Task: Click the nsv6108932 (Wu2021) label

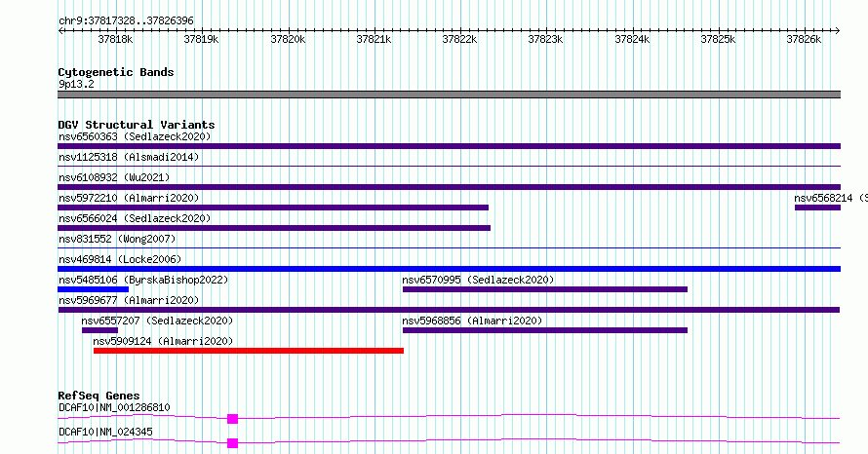Action: (x=114, y=177)
